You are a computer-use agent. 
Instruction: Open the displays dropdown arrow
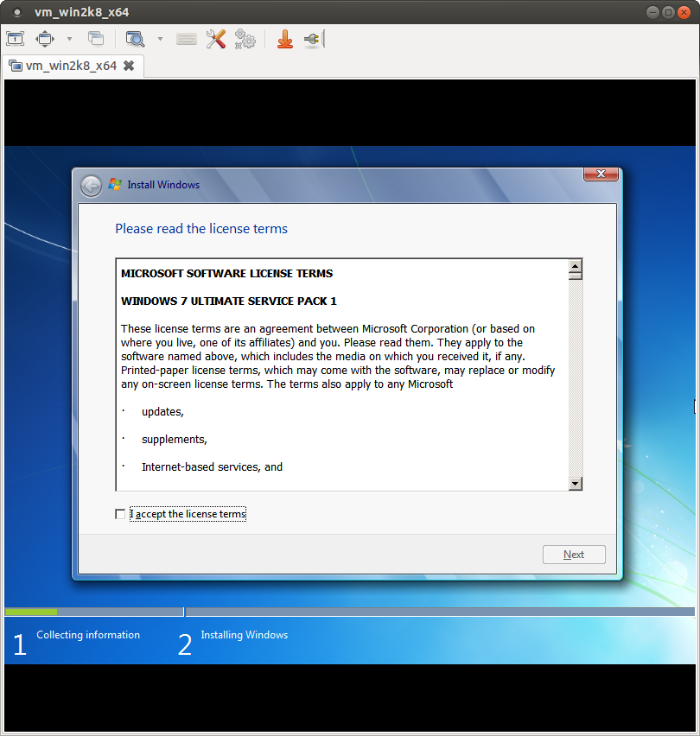pos(67,39)
